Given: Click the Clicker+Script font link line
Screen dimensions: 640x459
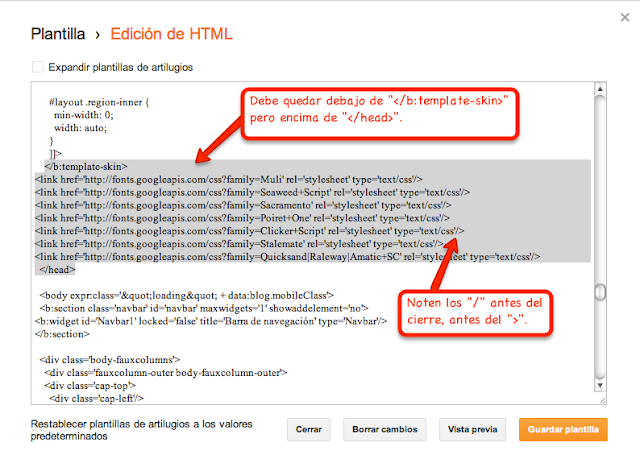Looking at the screenshot, I should pyautogui.click(x=249, y=231).
